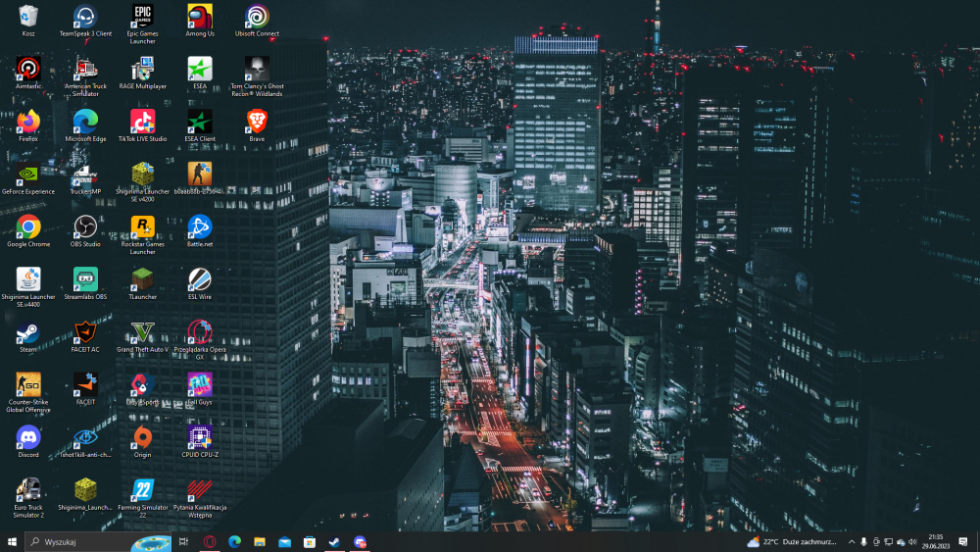The height and width of the screenshot is (552, 980).
Task: Select the Brave browser shortcut
Action: coord(257,125)
